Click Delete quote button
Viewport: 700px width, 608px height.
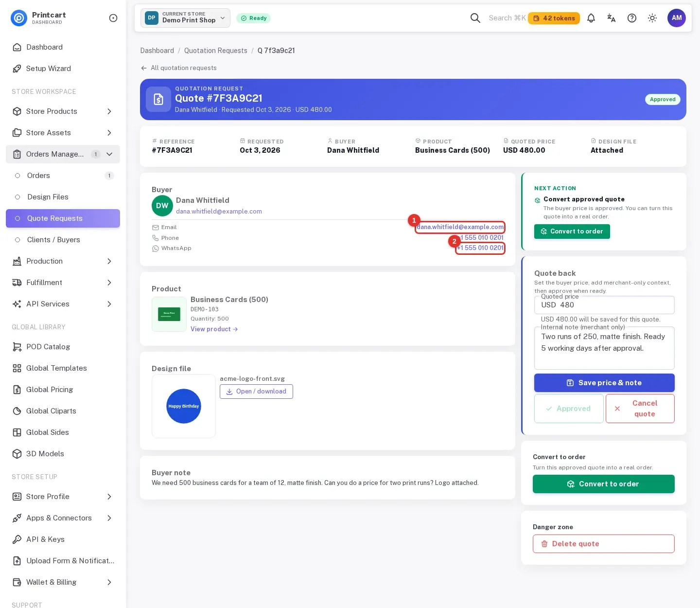coord(603,544)
